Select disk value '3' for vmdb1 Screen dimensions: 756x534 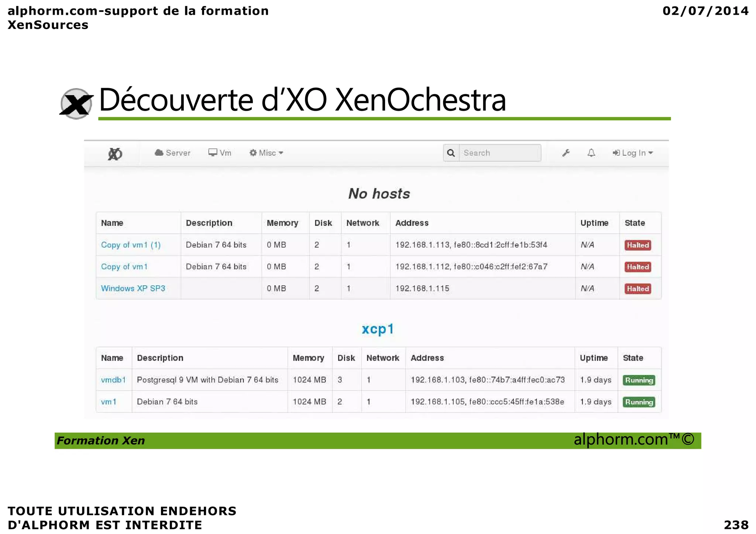[340, 380]
